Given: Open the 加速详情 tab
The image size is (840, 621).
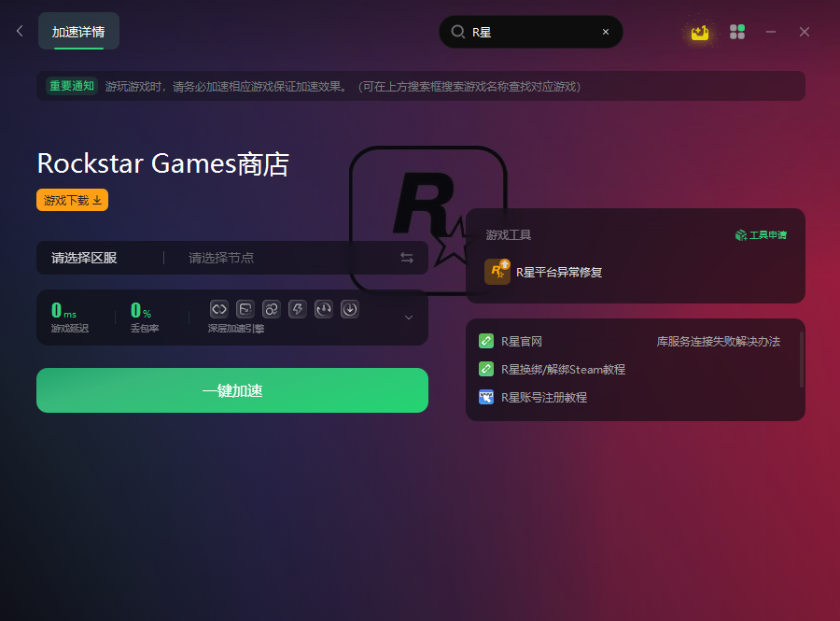Looking at the screenshot, I should point(78,32).
